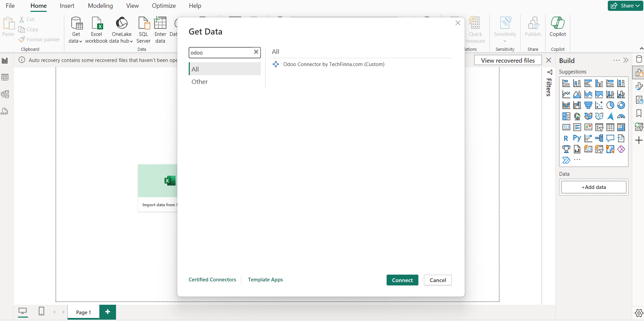
Task: Select the decomposition tree visual
Action: [599, 138]
